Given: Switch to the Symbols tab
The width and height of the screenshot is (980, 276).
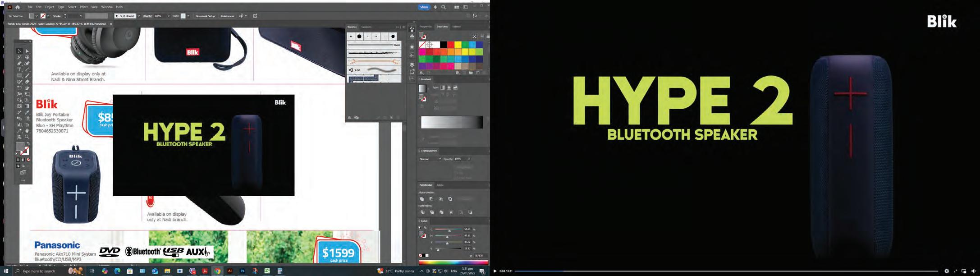Looking at the screenshot, I should 366,27.
